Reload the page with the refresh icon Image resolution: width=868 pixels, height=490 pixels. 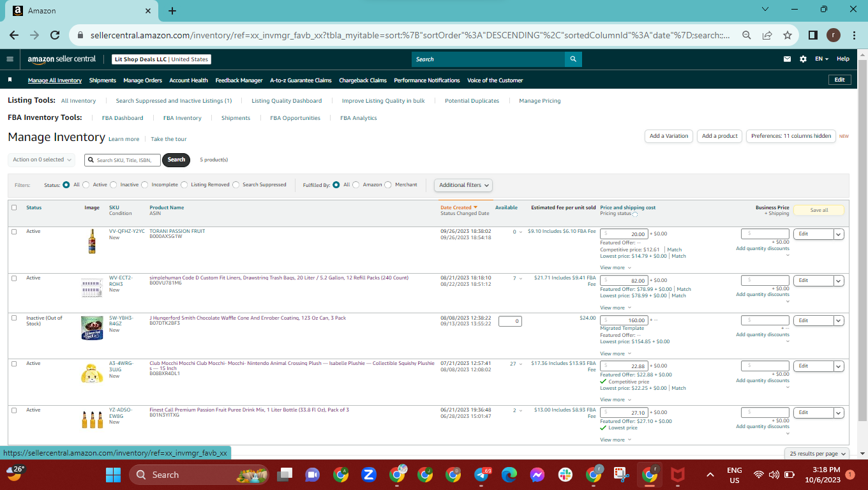click(55, 35)
